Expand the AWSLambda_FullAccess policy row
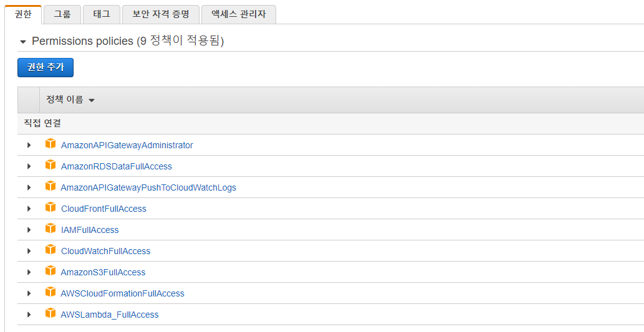Viewport: 644px width, 332px height. [29, 315]
